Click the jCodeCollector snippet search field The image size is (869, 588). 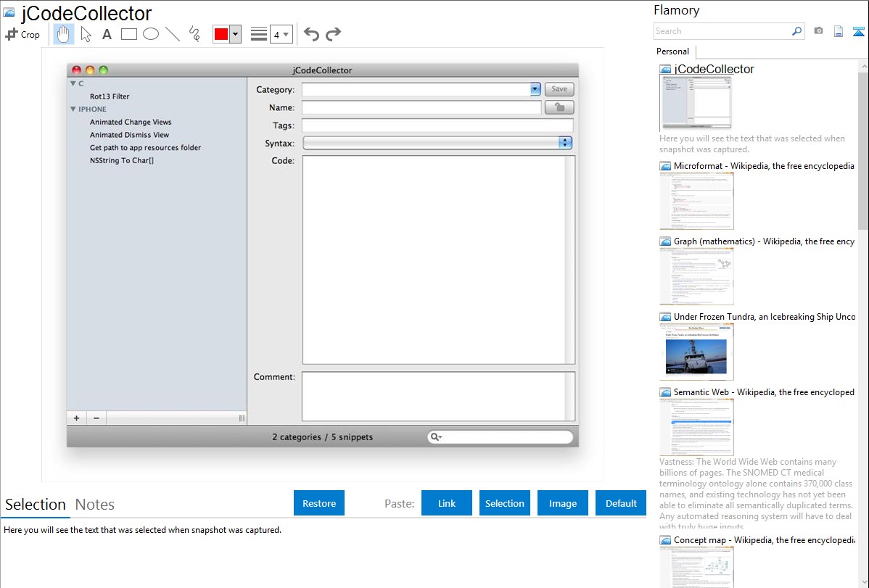tap(500, 437)
